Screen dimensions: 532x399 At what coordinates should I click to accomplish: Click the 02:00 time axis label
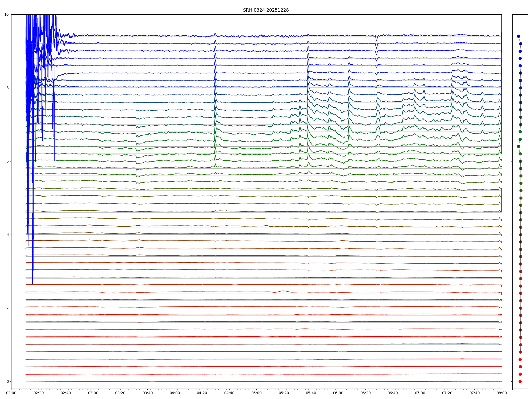point(11,393)
